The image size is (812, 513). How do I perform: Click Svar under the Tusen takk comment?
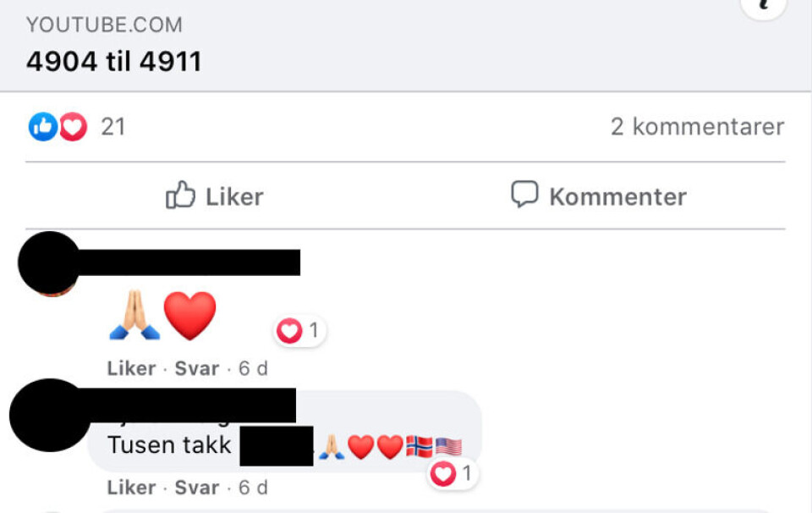[x=197, y=488]
